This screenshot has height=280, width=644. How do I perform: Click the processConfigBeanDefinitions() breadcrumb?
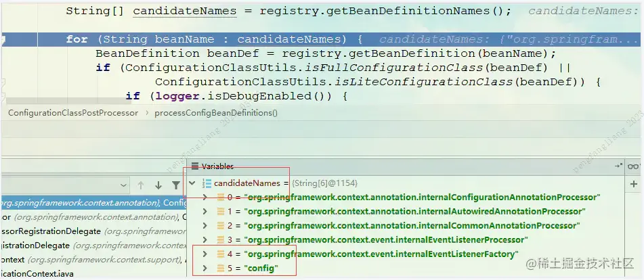point(215,113)
